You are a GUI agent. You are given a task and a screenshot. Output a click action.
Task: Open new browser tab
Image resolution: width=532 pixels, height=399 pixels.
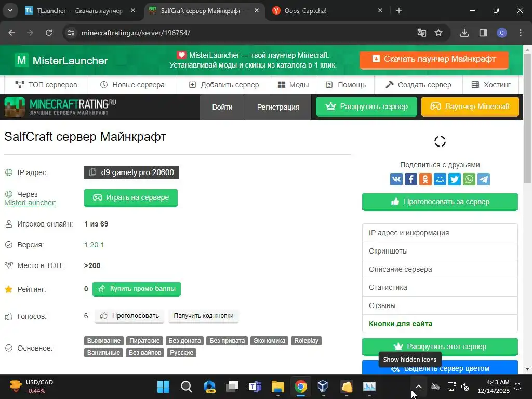[399, 10]
